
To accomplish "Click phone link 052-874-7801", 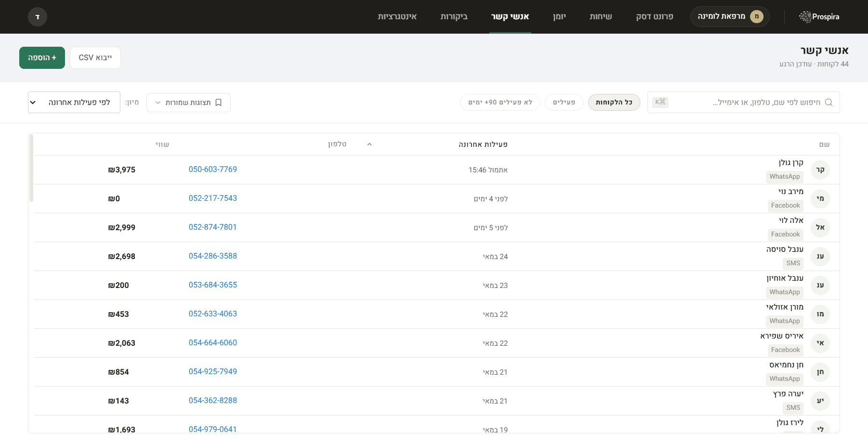I will 213,227.
